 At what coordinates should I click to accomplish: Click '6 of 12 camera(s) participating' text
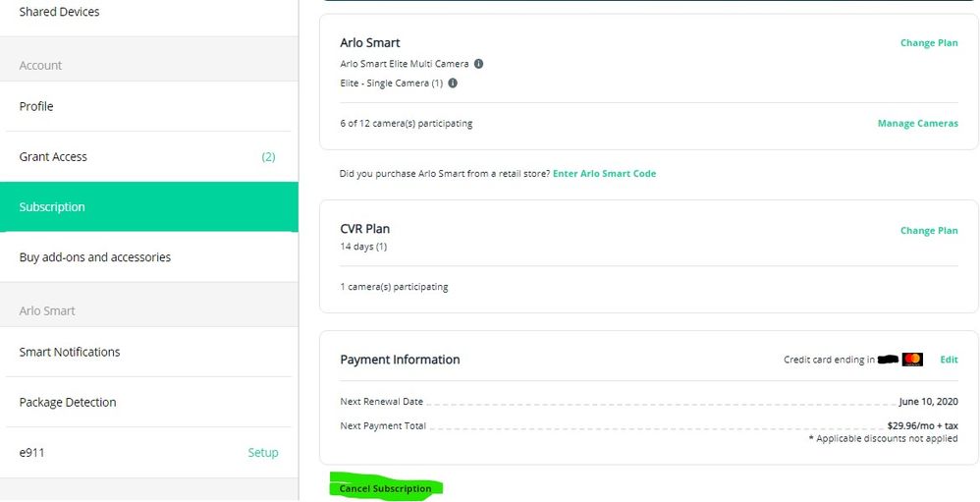pos(407,124)
